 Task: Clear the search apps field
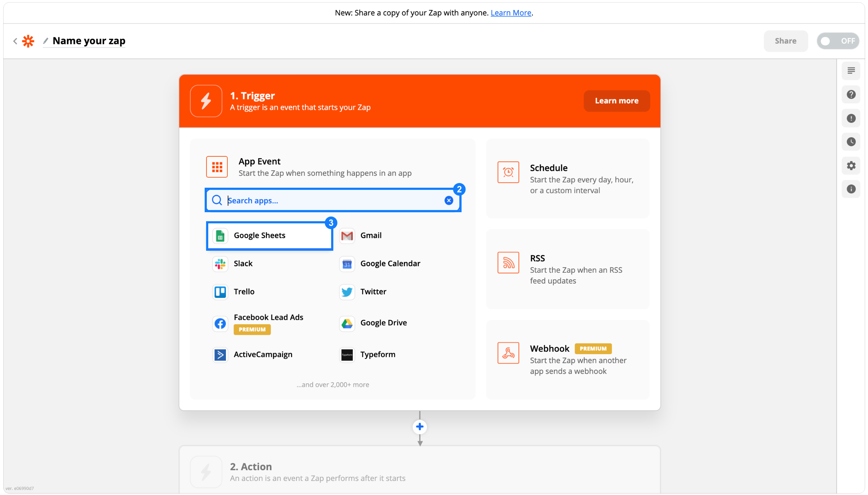click(449, 200)
